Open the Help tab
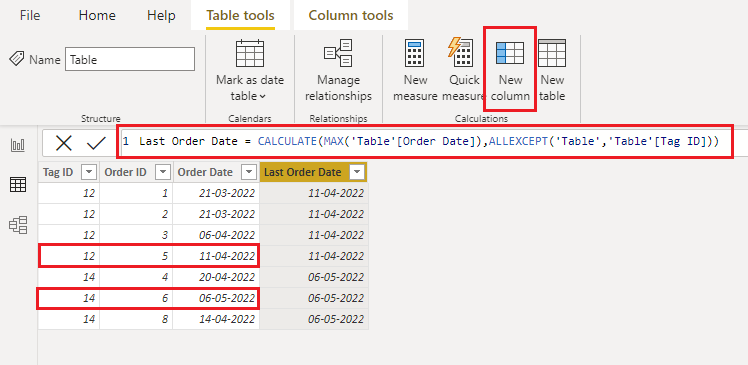The height and width of the screenshot is (365, 748). [x=161, y=15]
